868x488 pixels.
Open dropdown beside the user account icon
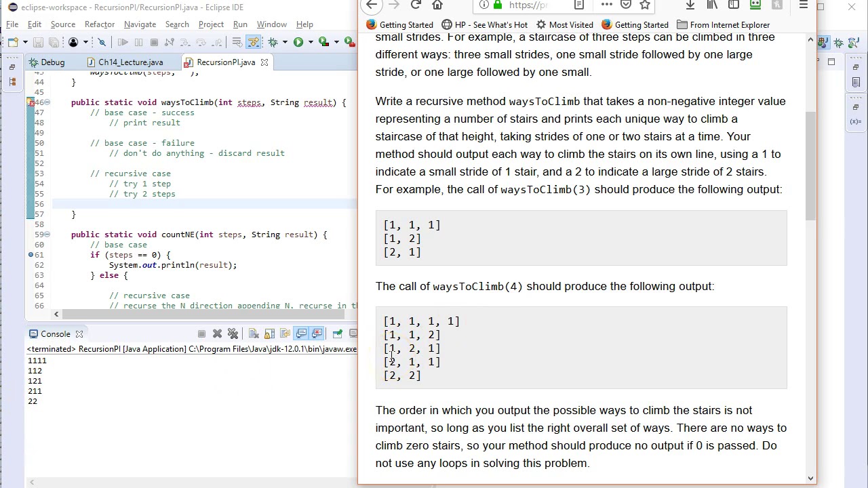click(85, 42)
